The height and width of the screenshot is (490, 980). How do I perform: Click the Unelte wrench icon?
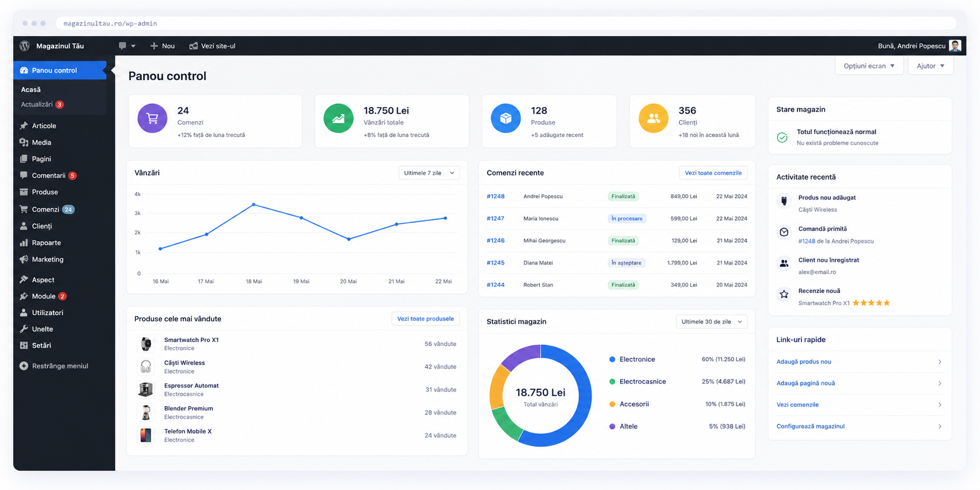click(24, 329)
